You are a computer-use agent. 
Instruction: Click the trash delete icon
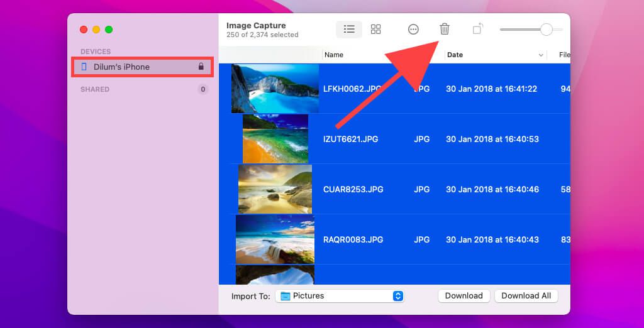click(445, 29)
